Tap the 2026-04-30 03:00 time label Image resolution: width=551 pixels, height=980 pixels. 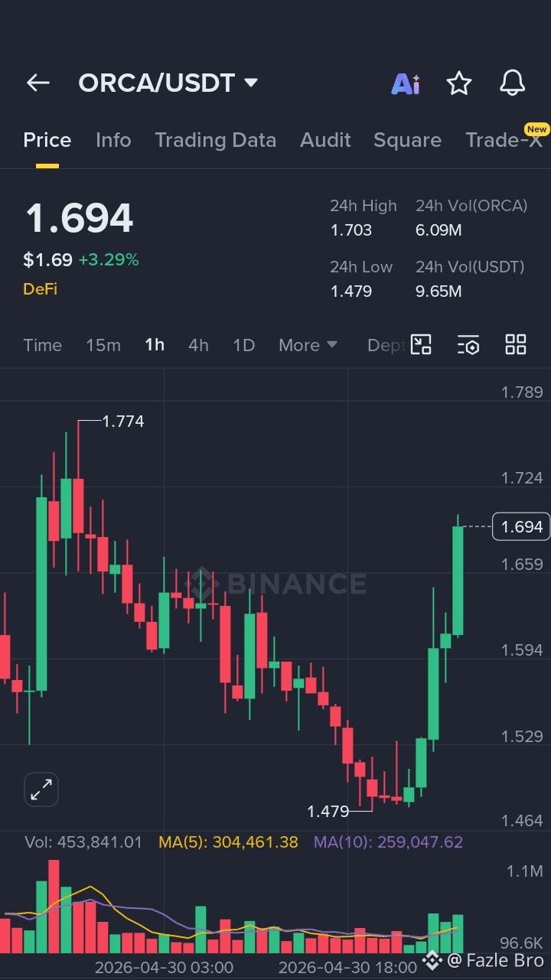click(x=164, y=968)
